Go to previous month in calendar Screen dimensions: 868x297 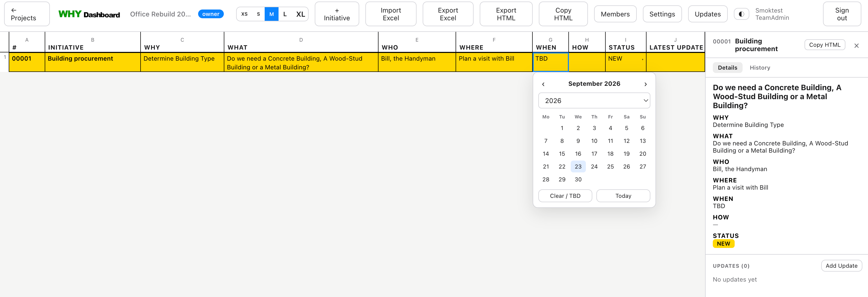[543, 84]
